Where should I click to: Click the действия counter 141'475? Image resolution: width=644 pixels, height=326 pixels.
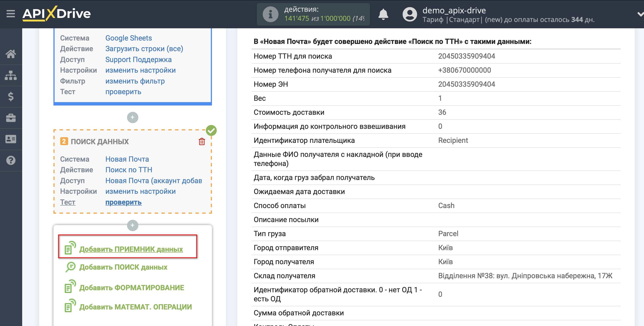coord(297,18)
